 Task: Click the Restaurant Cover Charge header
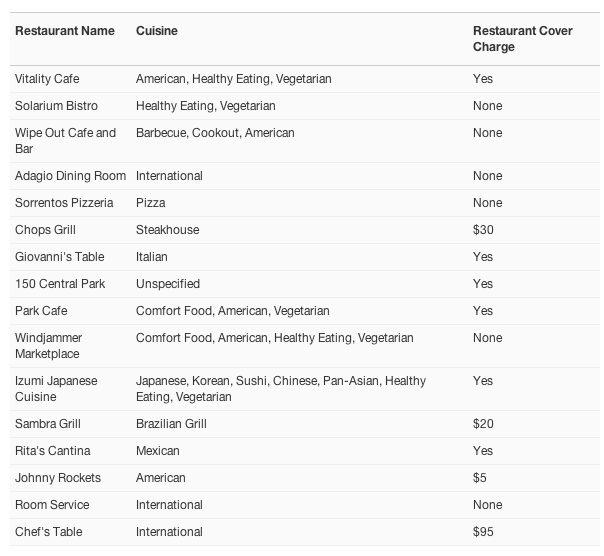pyautogui.click(x=523, y=39)
